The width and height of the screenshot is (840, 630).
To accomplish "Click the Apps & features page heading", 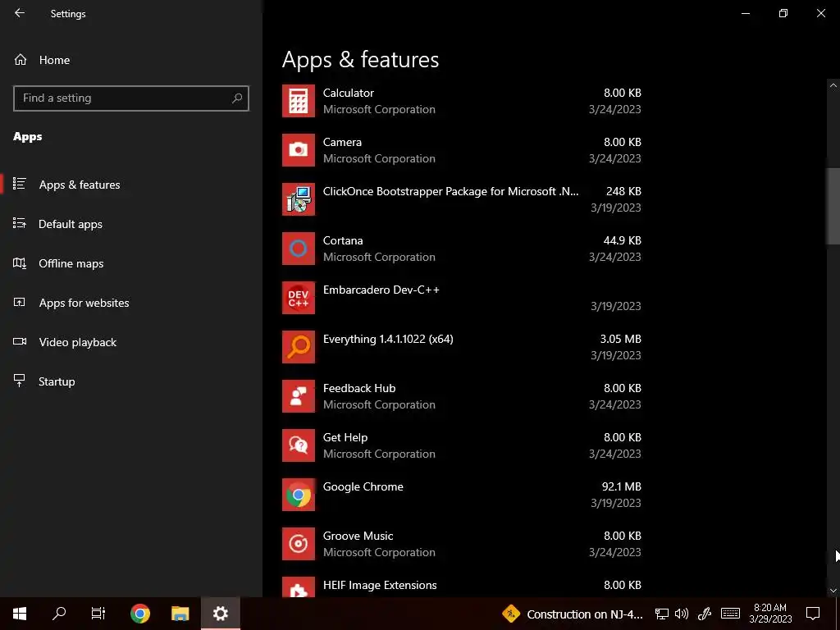I will coord(360,59).
